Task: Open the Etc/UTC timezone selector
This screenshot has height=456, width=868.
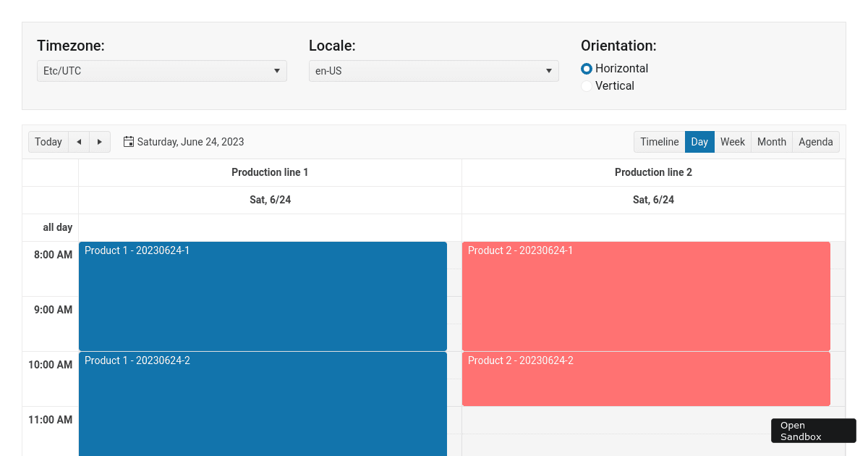Action: pyautogui.click(x=161, y=71)
